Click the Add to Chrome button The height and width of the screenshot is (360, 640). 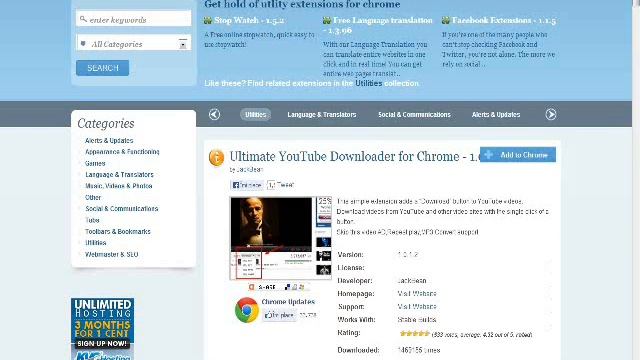518,155
